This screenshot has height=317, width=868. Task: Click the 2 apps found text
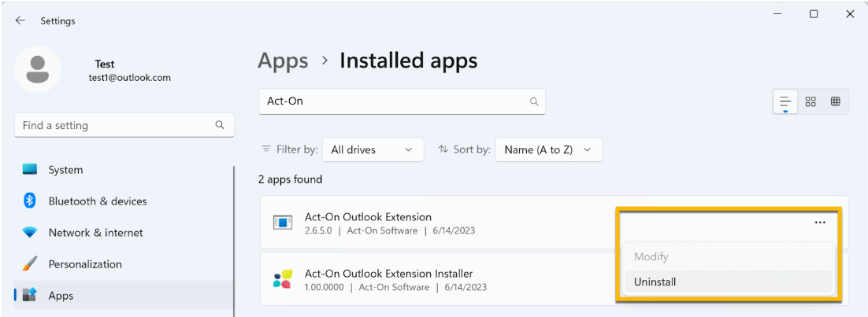(290, 179)
